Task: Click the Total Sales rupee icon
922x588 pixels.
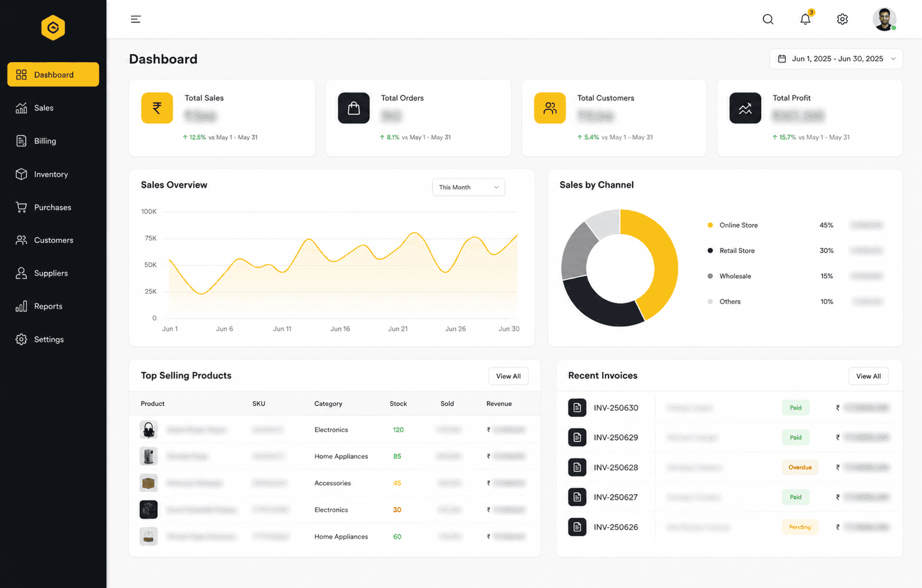Action: click(x=157, y=108)
